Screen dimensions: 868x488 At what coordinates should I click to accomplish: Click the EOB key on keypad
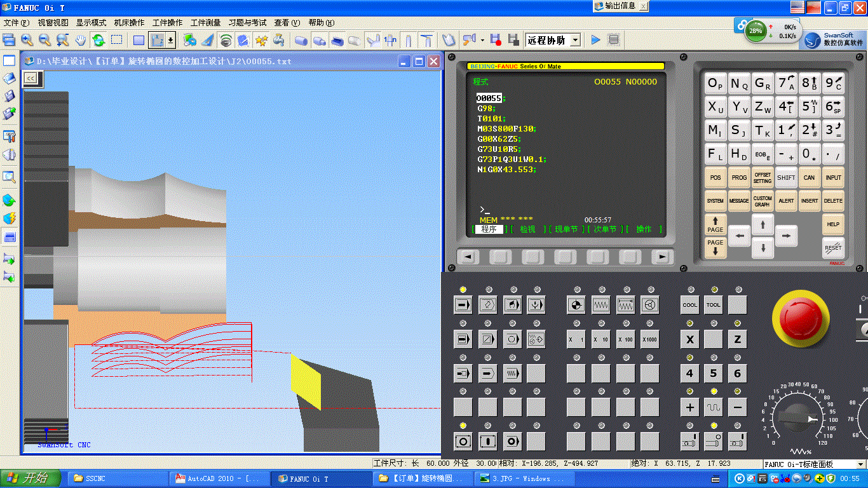click(763, 154)
